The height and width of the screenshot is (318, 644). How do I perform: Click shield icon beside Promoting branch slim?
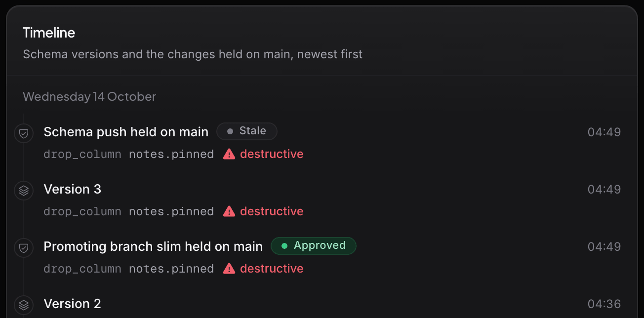point(23,247)
